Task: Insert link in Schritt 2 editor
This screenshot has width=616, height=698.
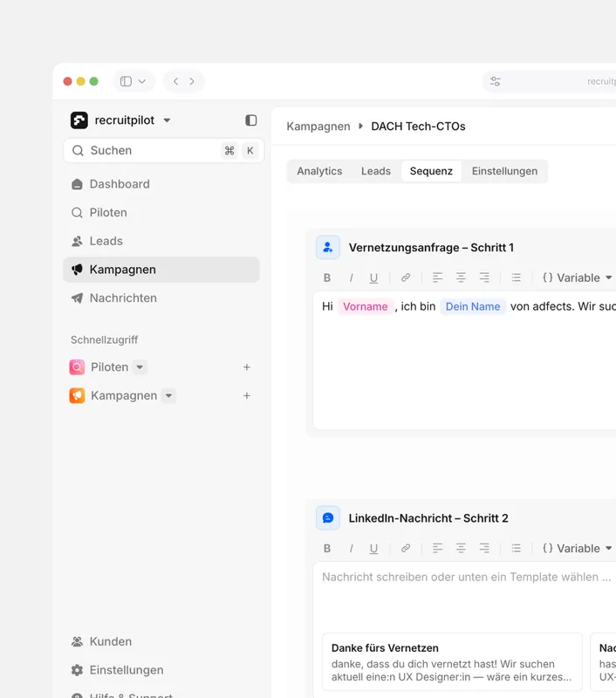Action: [x=406, y=549]
